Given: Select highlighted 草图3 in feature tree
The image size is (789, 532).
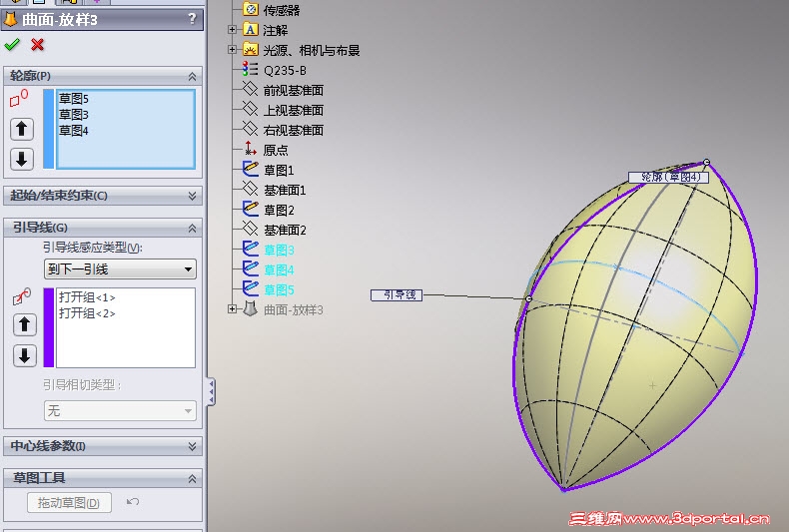Looking at the screenshot, I should point(279,250).
